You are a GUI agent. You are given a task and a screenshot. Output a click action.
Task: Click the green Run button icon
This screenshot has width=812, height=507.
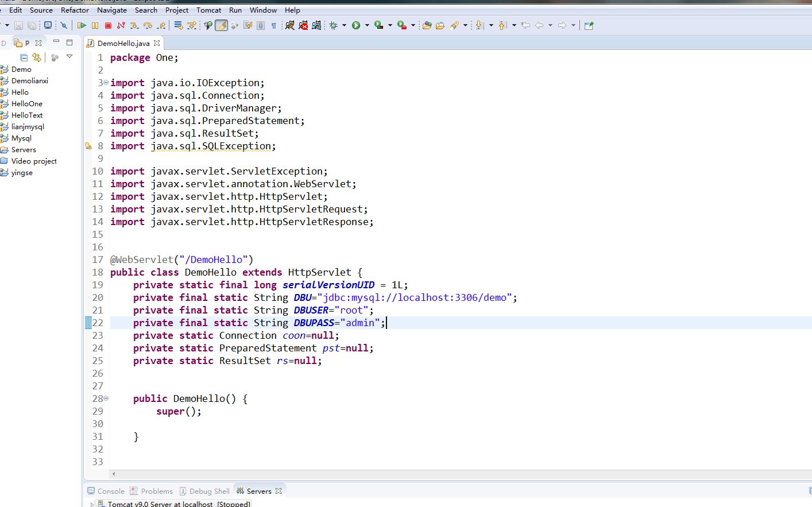[356, 25]
